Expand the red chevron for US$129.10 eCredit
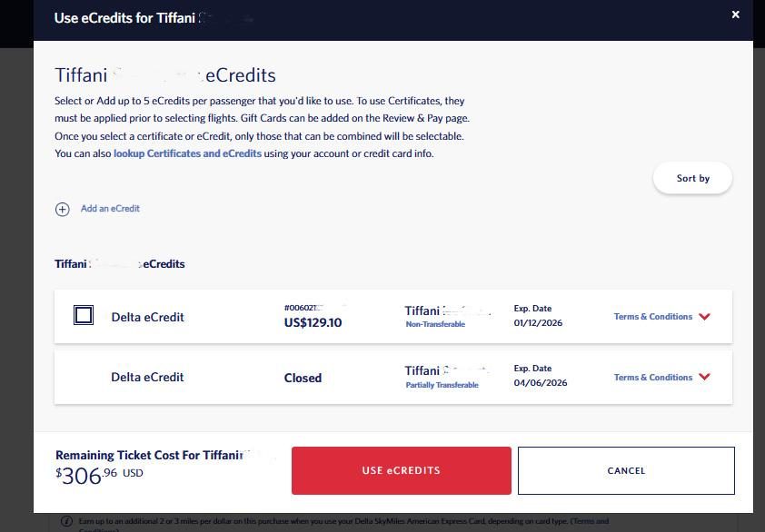765x532 pixels. pos(705,317)
